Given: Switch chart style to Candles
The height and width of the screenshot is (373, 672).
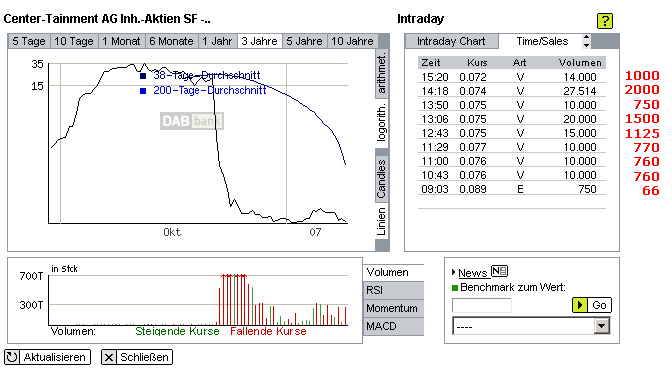Looking at the screenshot, I should pos(381,178).
